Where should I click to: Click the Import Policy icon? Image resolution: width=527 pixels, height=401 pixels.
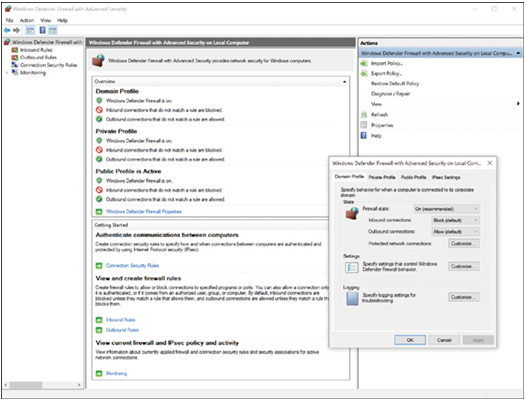click(364, 63)
